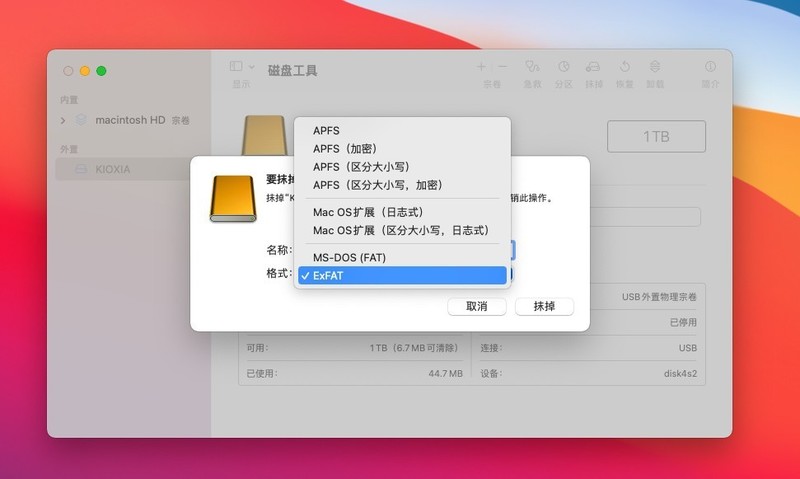The image size is (800, 479).
Task: Select KIOXIA external disk in sidebar
Action: click(x=122, y=169)
